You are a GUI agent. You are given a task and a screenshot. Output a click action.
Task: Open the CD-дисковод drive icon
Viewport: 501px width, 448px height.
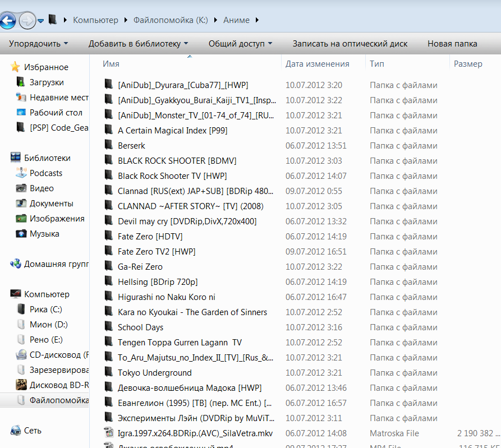click(21, 354)
